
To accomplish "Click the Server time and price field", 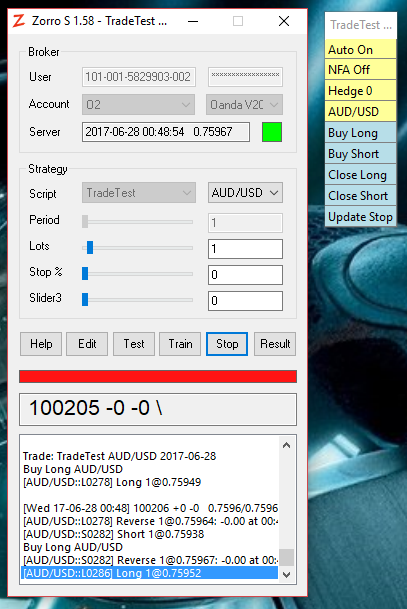I will pos(166,132).
